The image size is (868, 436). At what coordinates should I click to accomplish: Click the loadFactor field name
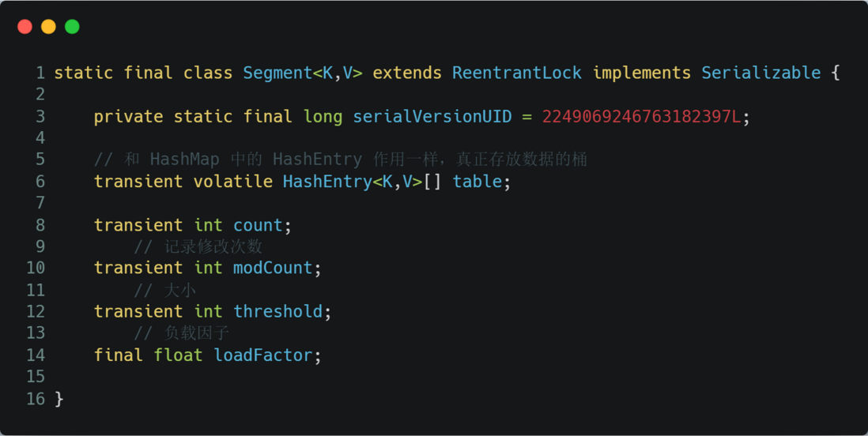263,355
